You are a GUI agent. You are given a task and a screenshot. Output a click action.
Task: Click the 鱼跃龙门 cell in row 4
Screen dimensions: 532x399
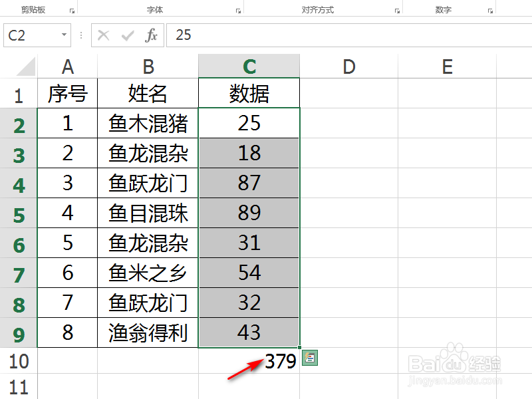(x=148, y=183)
